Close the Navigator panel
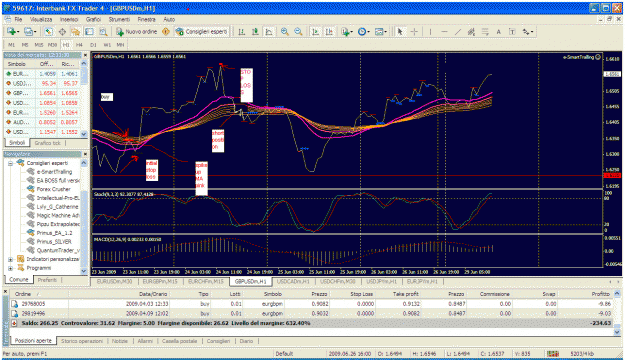 pos(85,154)
